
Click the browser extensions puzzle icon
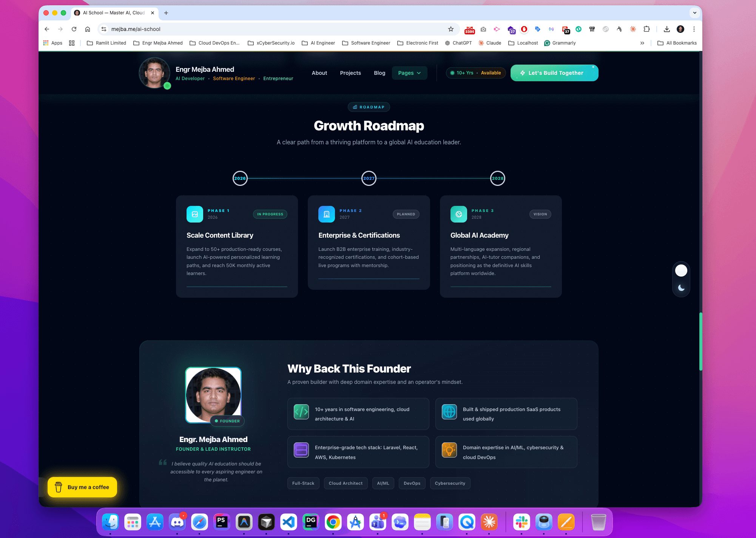(646, 29)
